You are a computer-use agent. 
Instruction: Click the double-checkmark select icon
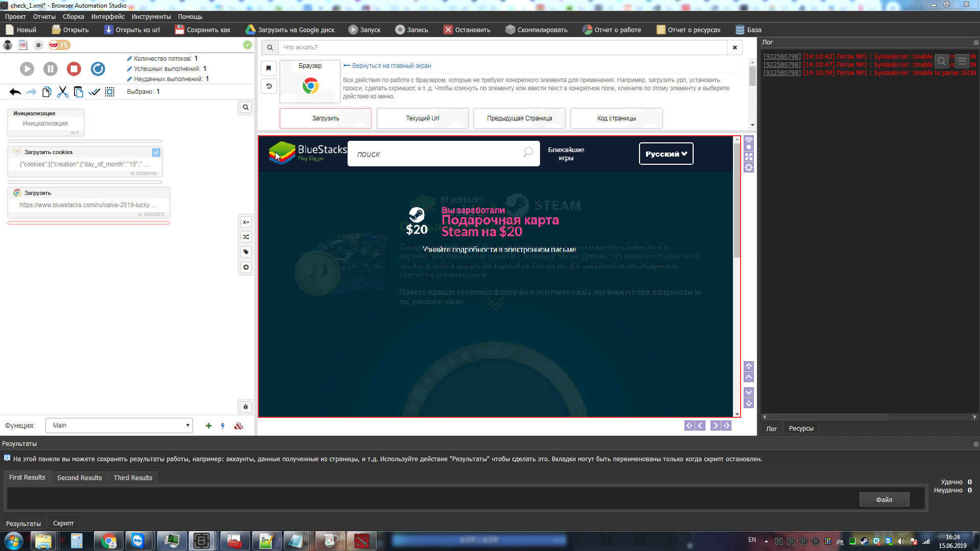(x=94, y=92)
